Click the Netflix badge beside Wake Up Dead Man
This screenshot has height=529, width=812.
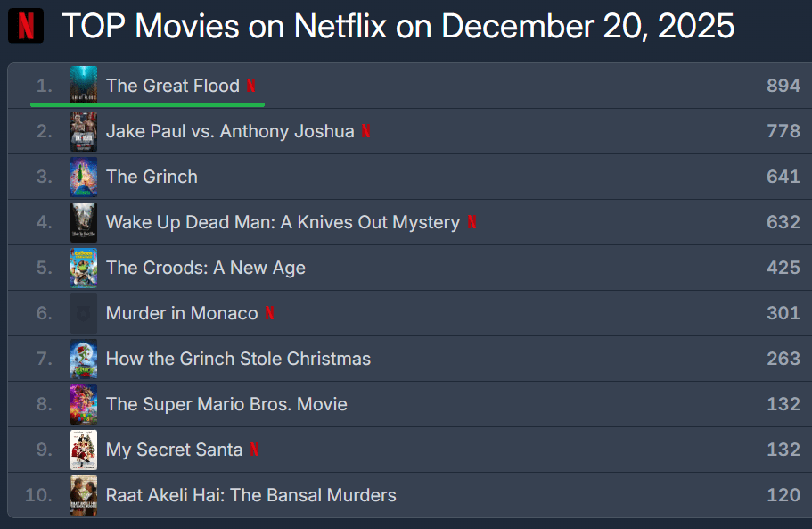[x=472, y=222]
